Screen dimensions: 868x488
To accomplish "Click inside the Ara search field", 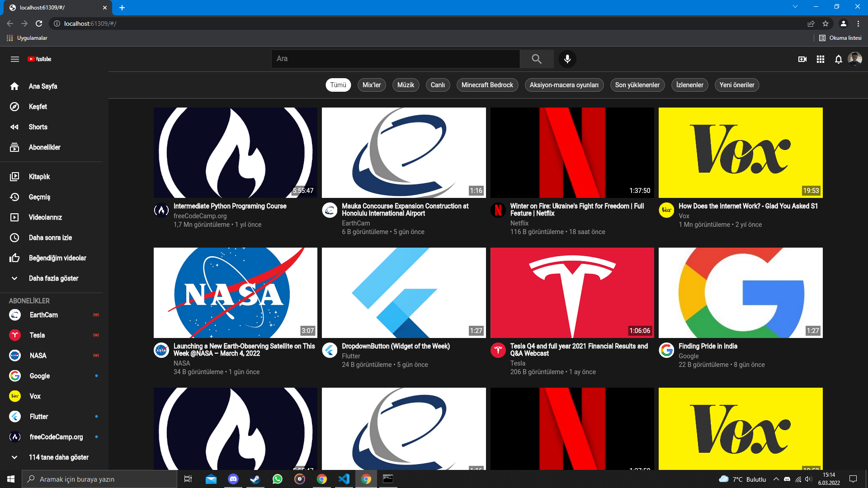I will click(x=396, y=59).
